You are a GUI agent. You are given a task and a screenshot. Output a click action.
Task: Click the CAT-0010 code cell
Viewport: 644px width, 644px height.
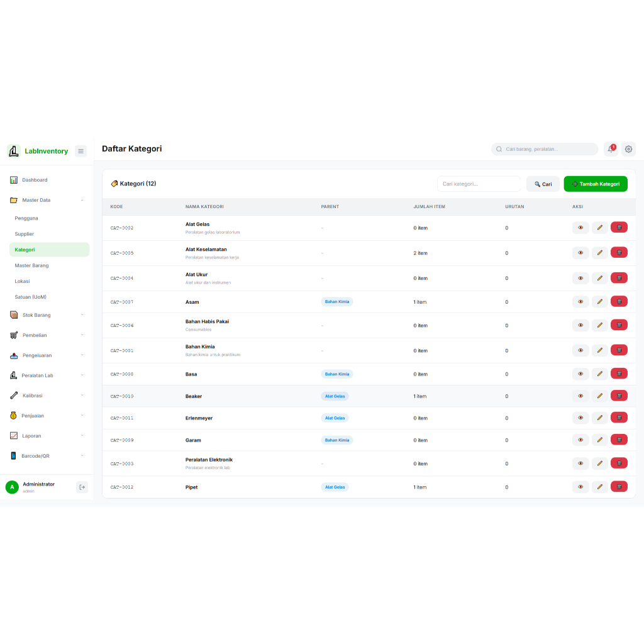tap(122, 396)
